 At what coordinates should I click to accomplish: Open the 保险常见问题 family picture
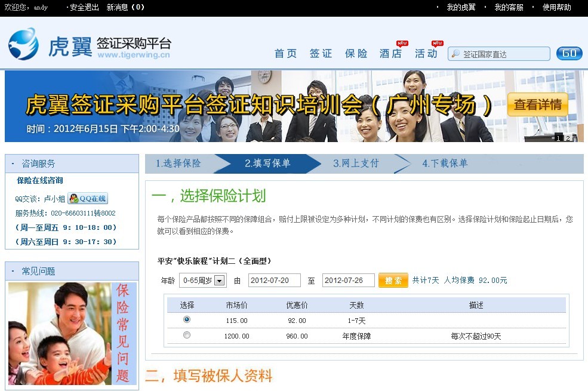point(72,333)
